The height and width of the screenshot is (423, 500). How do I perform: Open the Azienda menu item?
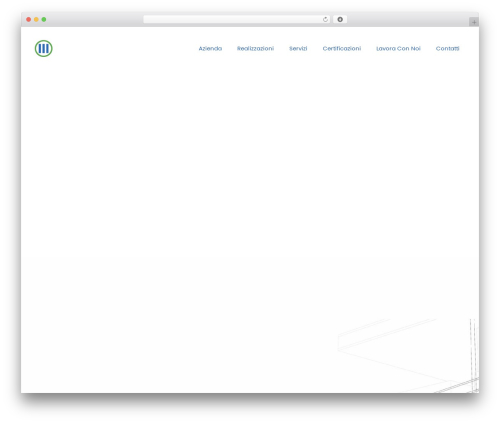click(x=210, y=49)
